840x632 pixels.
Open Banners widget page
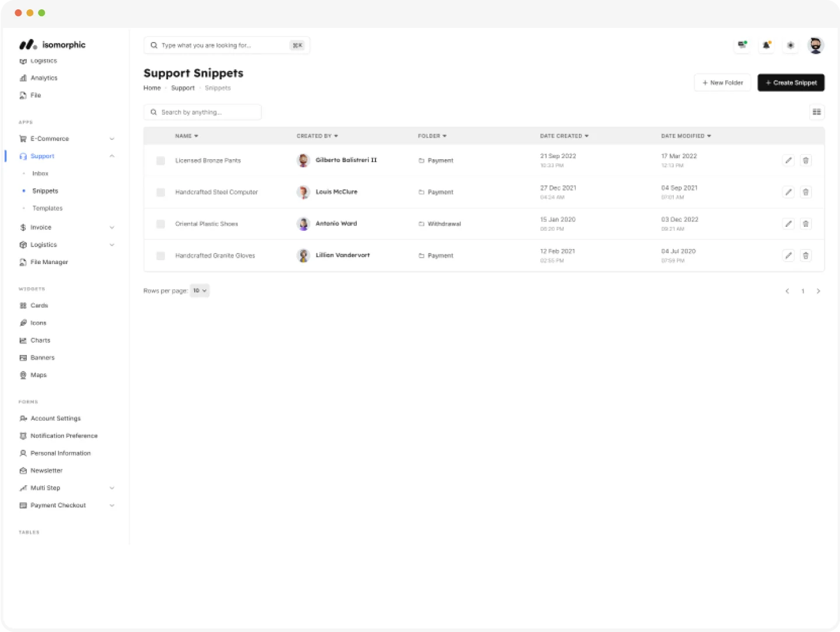coord(37,358)
